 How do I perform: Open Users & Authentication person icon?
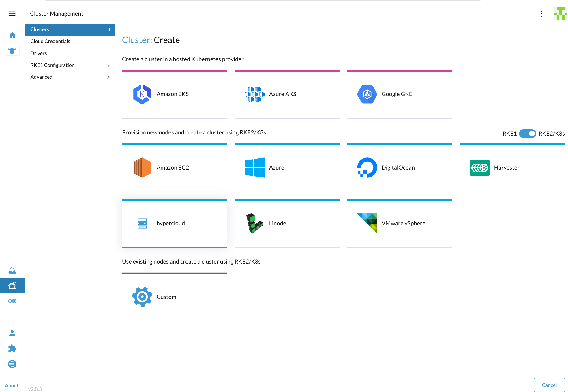(12, 333)
